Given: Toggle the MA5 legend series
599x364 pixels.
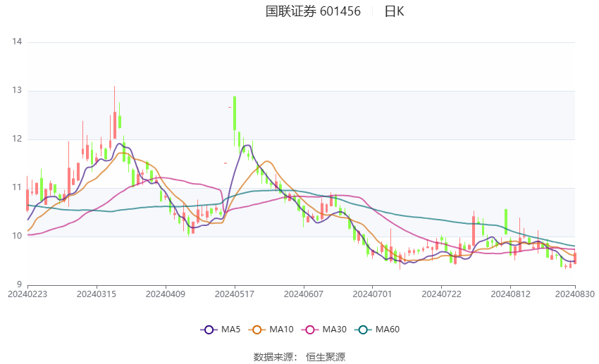Looking at the screenshot, I should tap(221, 330).
